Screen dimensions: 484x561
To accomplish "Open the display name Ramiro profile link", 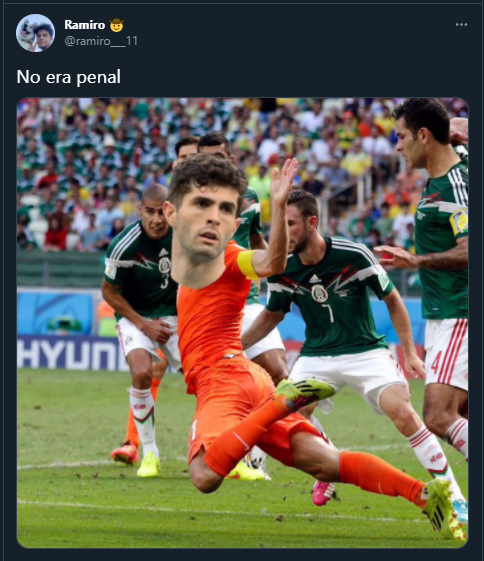I will pyautogui.click(x=84, y=25).
